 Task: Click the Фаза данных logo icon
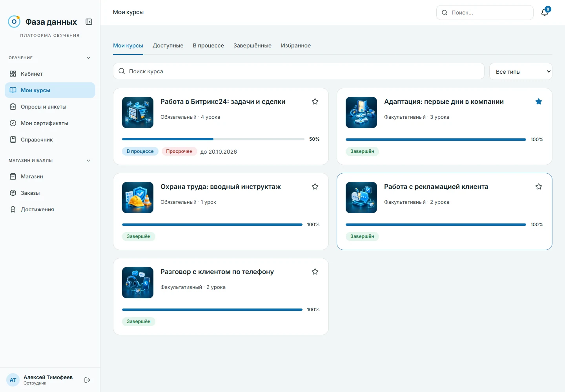coord(14,22)
